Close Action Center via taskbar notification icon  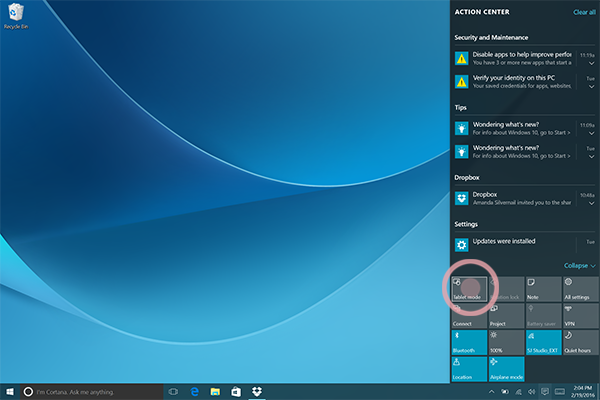pyautogui.click(x=545, y=392)
